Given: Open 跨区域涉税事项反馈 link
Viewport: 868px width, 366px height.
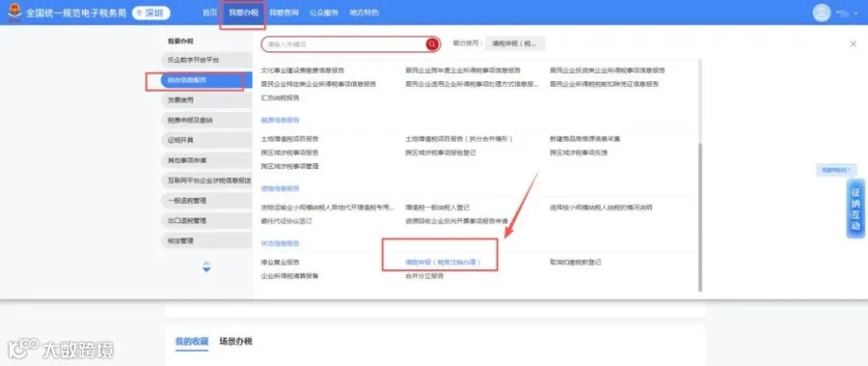Looking at the screenshot, I should pos(579,153).
